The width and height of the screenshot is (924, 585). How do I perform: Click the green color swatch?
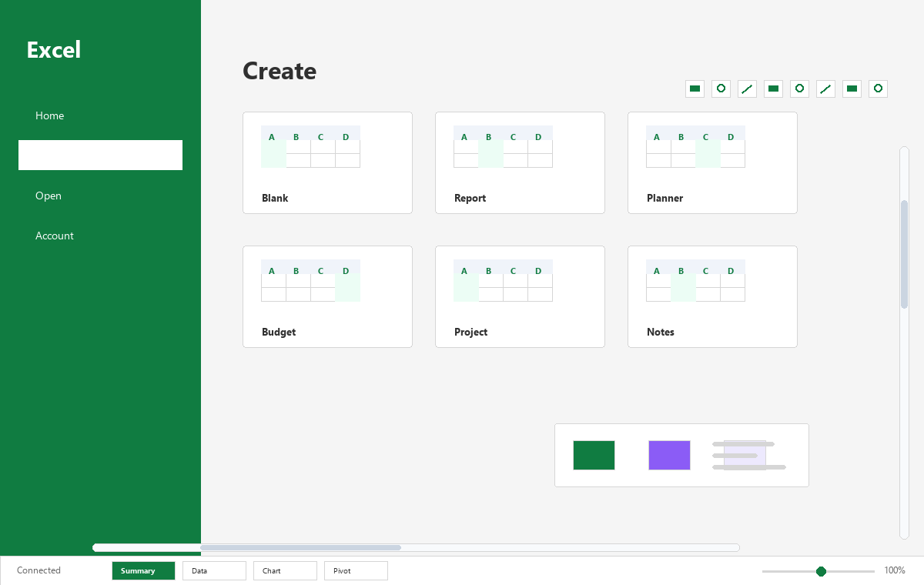tap(594, 455)
